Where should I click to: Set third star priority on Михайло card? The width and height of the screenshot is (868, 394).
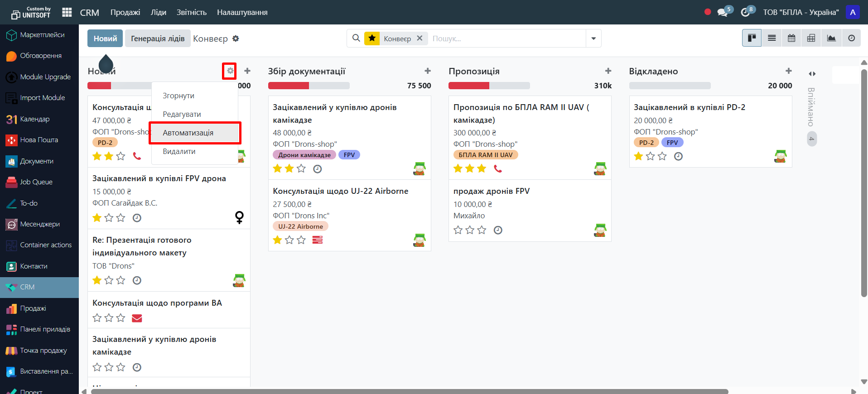tap(482, 230)
